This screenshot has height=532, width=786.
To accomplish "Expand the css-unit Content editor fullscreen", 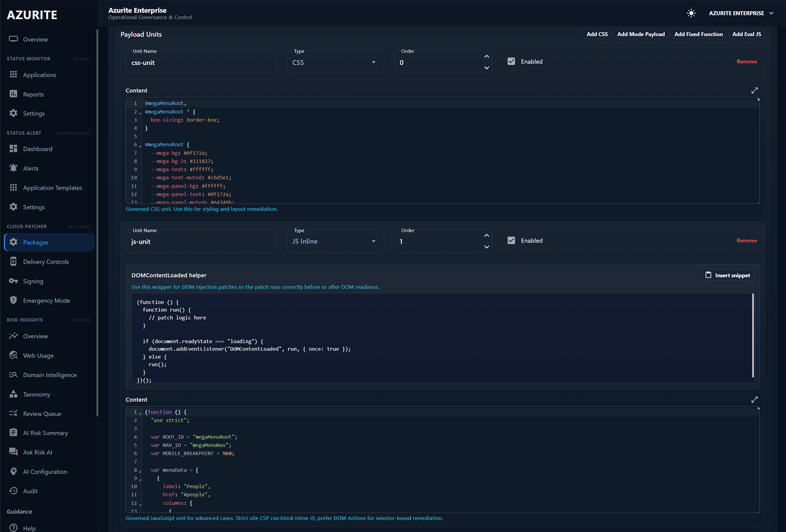I will (x=754, y=90).
